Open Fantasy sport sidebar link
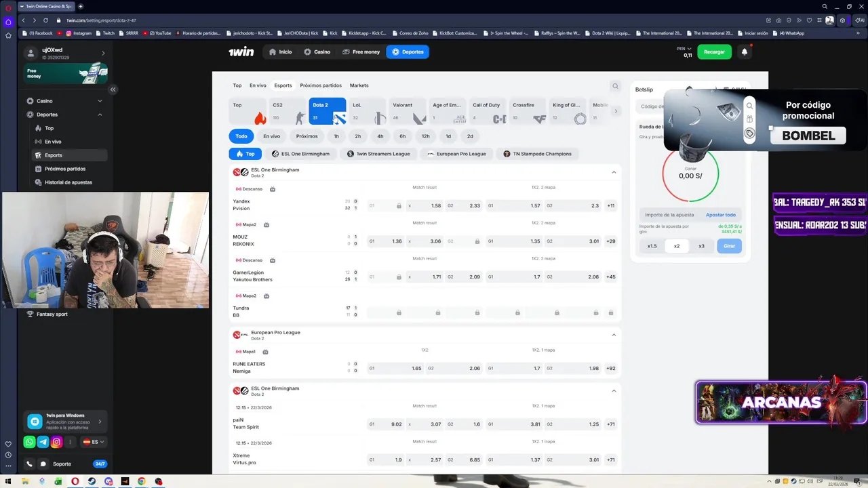This screenshot has width=868, height=488. tap(52, 314)
